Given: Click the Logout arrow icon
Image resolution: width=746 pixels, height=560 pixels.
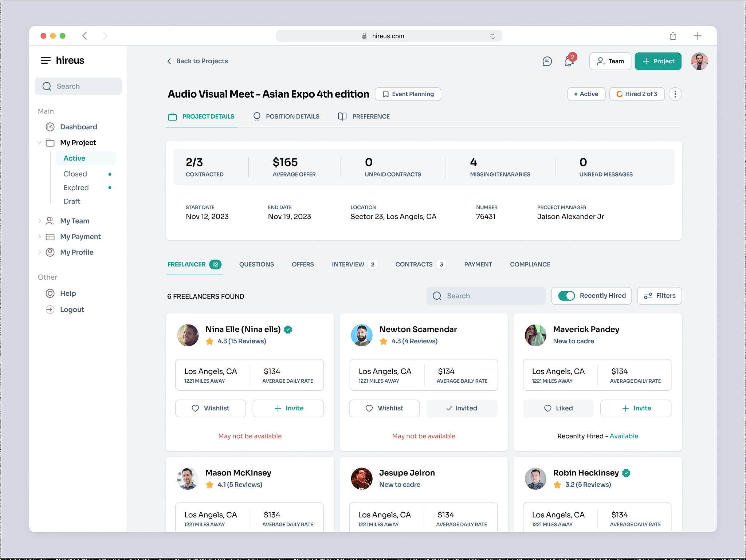Looking at the screenshot, I should [50, 310].
